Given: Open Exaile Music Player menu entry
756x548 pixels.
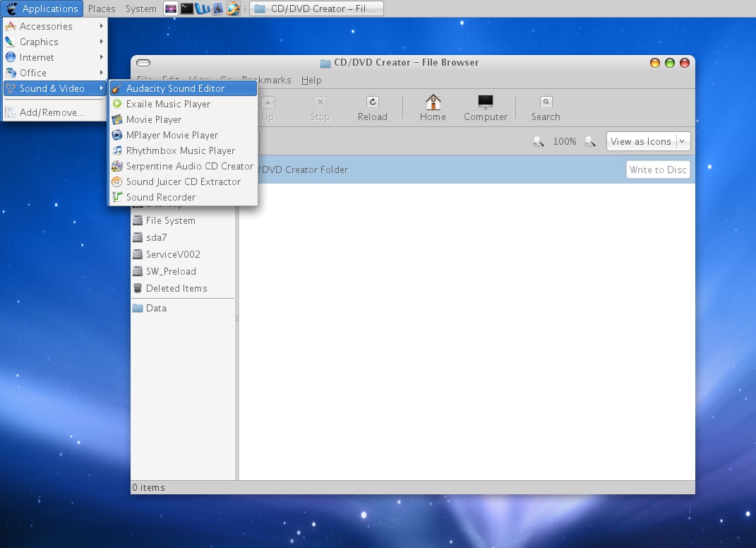Looking at the screenshot, I should (184, 104).
